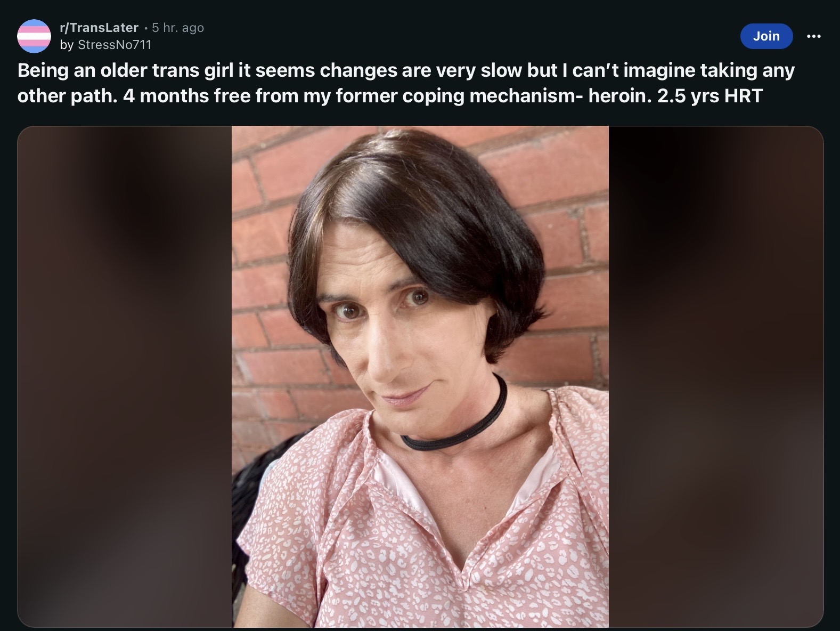
Task: Open the three-dot post options menu
Action: 814,36
